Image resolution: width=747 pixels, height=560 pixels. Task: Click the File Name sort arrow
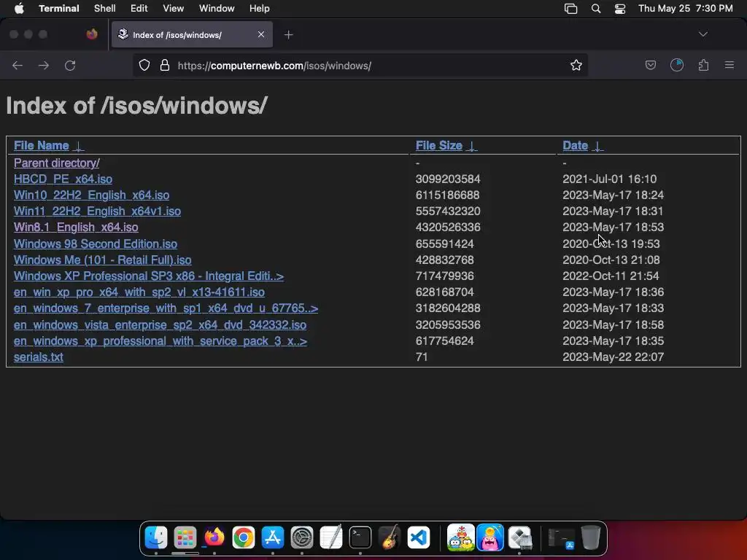click(79, 146)
